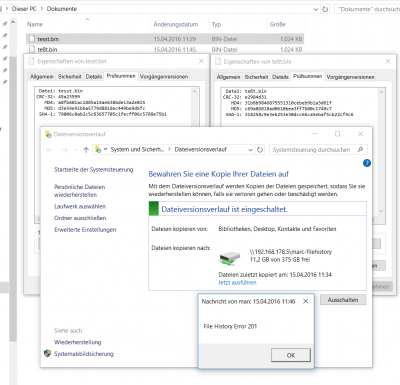Screen dimensions: 400x385
Task: Click Jetzt ausführen link
Action: click(x=237, y=283)
